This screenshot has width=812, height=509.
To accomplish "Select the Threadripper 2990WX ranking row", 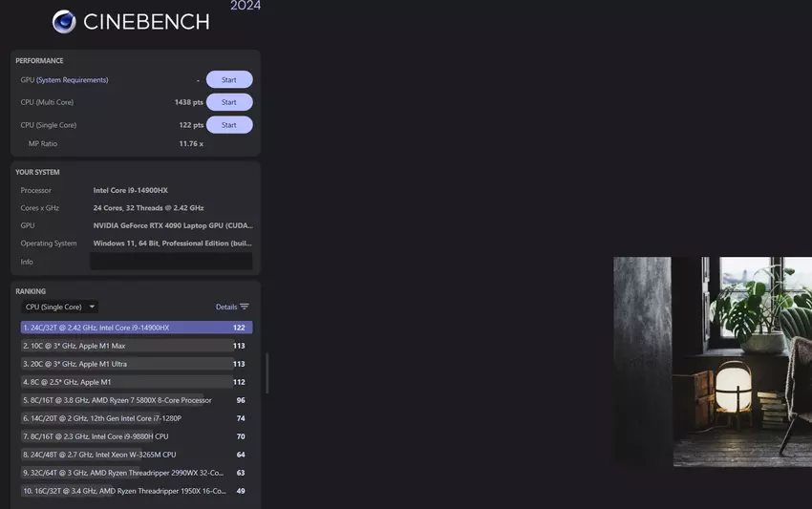I will coord(136,473).
